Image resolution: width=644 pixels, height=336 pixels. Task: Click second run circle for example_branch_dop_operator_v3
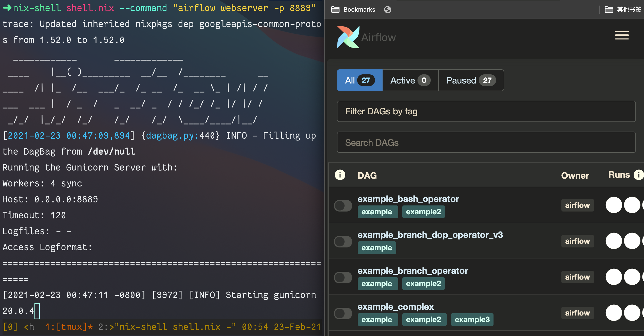click(x=632, y=241)
